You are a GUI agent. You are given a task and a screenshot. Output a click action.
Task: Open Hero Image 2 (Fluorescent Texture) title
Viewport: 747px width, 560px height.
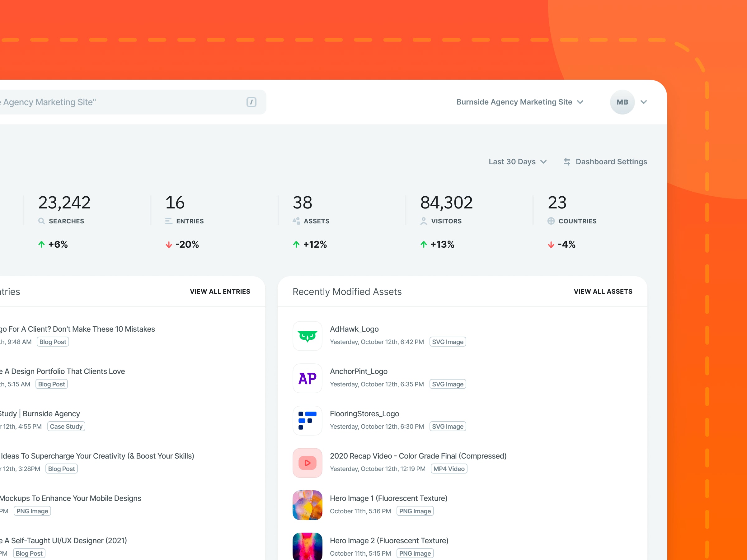click(x=389, y=540)
